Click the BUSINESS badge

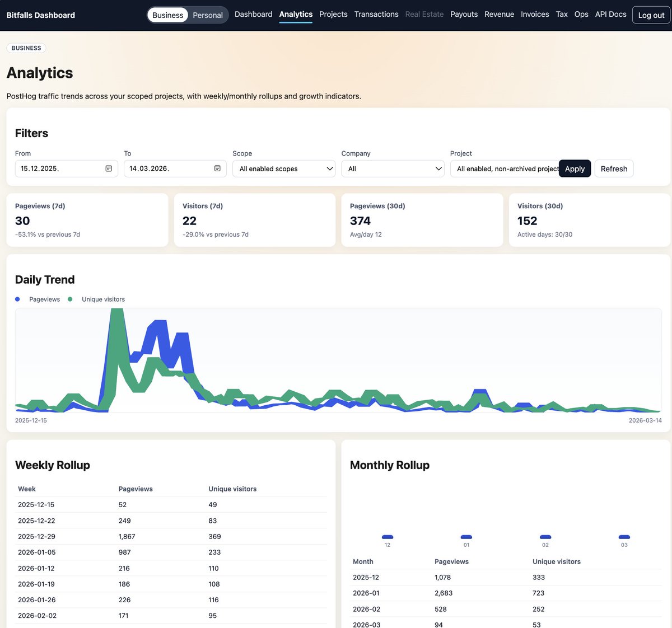pyautogui.click(x=26, y=48)
